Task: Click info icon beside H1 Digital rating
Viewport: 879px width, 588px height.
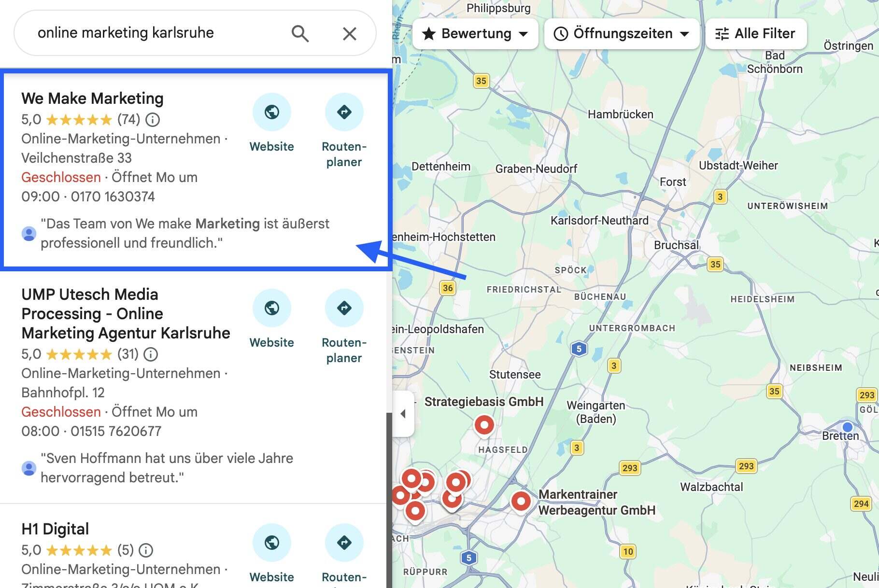Action: (146, 550)
